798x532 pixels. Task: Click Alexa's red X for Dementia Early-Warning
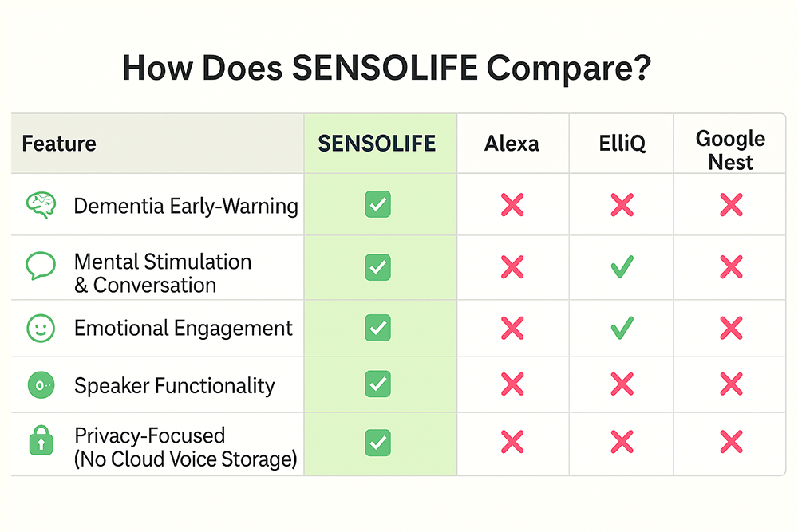point(512,206)
